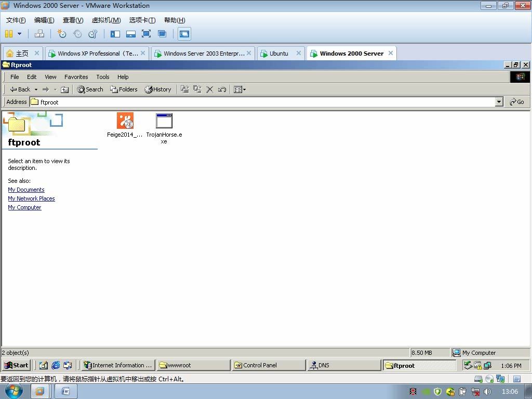Expand the Forward history dropdown arrow

pos(55,89)
